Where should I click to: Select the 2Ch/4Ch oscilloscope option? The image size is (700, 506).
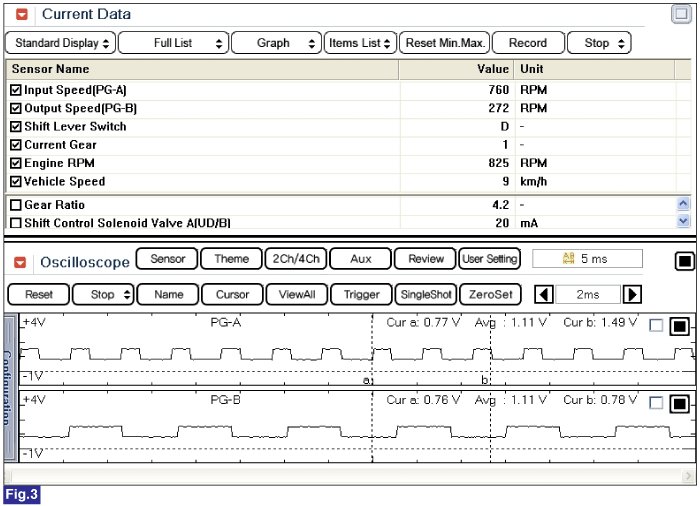point(296,259)
